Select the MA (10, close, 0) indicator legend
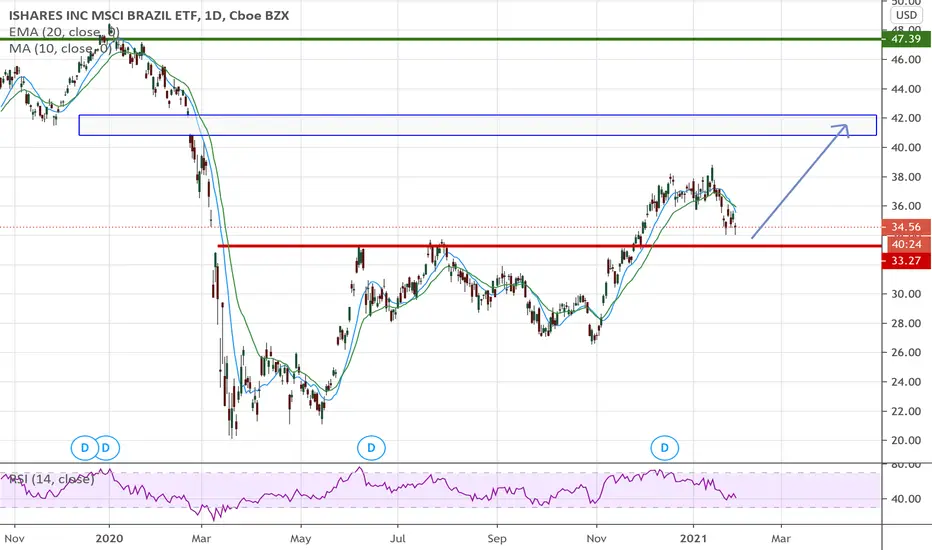Image resolution: width=932 pixels, height=550 pixels. pos(60,48)
